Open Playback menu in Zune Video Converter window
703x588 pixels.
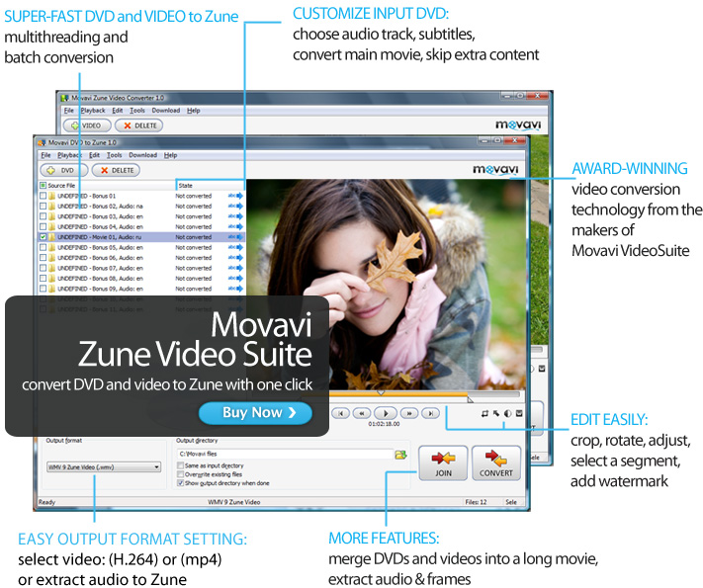pyautogui.click(x=93, y=111)
